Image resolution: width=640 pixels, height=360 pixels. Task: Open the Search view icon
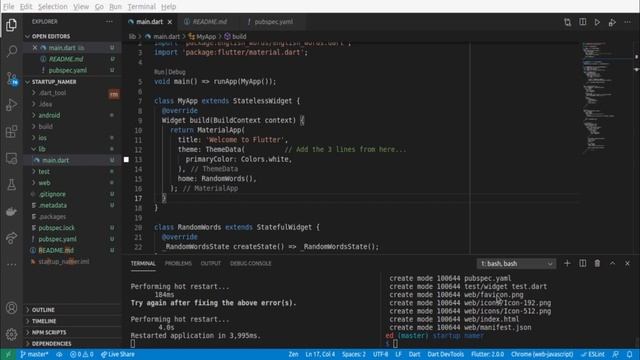click(x=11, y=51)
